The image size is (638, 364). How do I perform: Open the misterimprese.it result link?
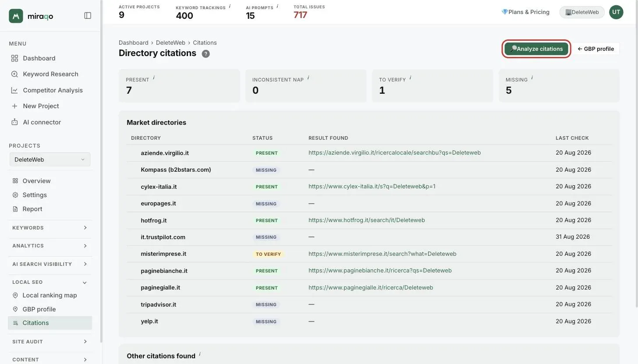[x=383, y=254]
